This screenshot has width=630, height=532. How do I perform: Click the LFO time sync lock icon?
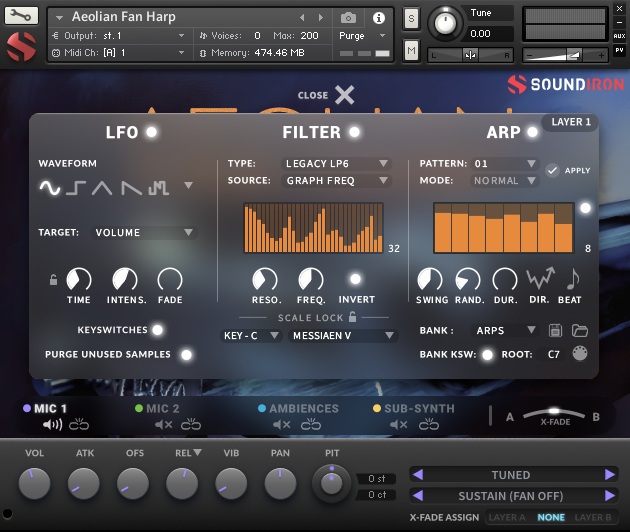coord(53,279)
